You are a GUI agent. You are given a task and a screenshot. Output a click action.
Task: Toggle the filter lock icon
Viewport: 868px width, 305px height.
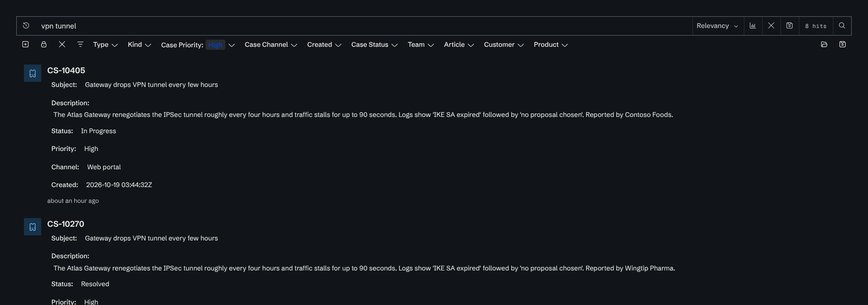click(x=44, y=44)
